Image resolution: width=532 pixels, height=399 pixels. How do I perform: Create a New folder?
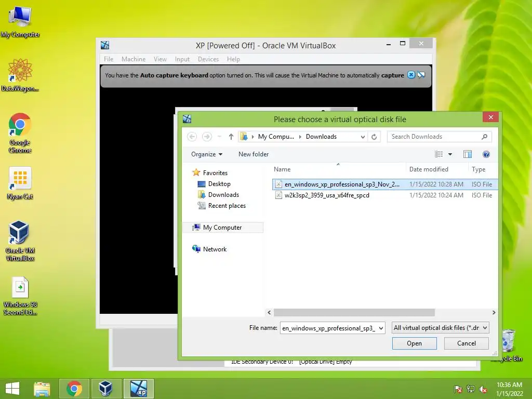[254, 154]
